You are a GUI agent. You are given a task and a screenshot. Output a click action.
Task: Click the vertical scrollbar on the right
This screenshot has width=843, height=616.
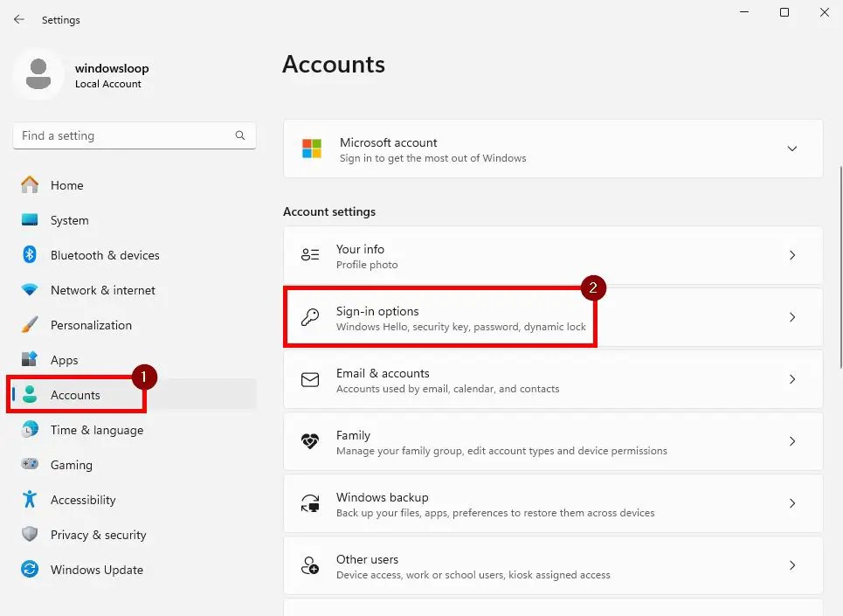tap(841, 267)
